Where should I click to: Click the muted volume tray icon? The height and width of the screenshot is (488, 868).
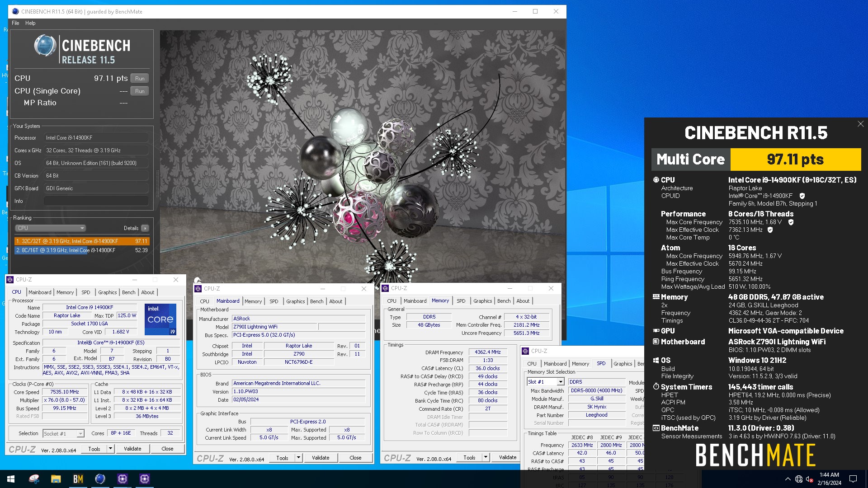(810, 479)
